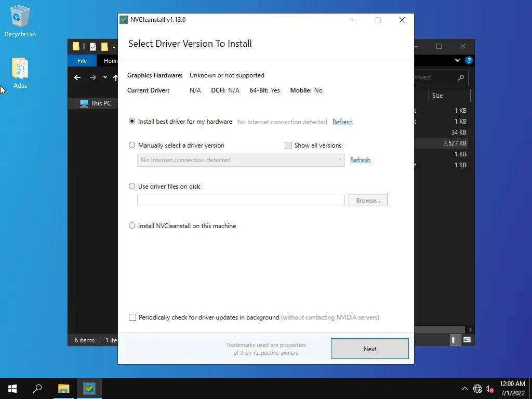532x399 pixels.
Task: Click the driver files path field
Action: (241, 200)
